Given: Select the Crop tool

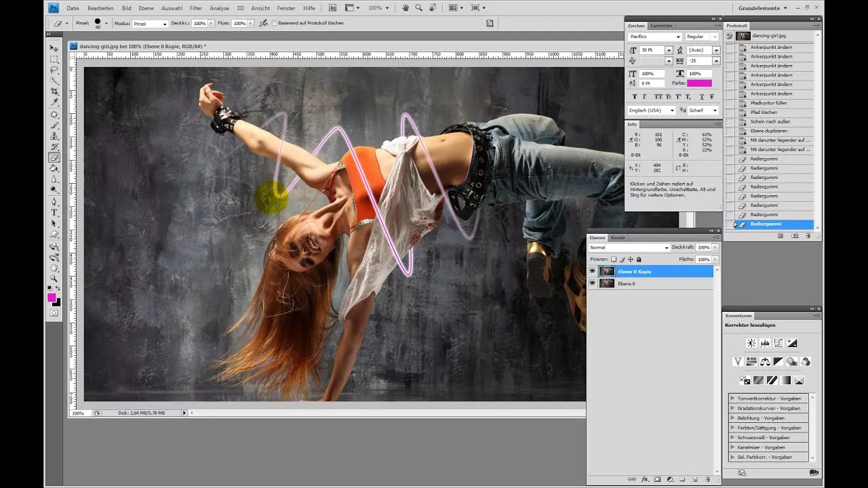Looking at the screenshot, I should 54,91.
